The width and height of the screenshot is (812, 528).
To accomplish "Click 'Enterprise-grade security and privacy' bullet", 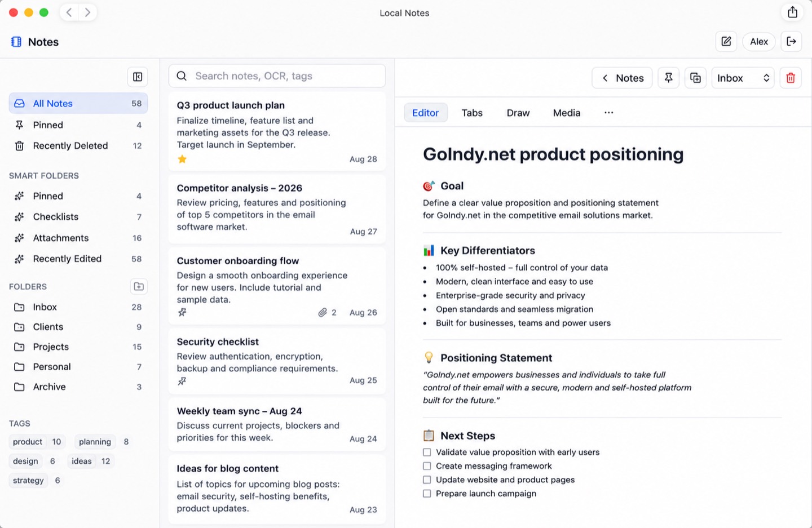I will [510, 295].
